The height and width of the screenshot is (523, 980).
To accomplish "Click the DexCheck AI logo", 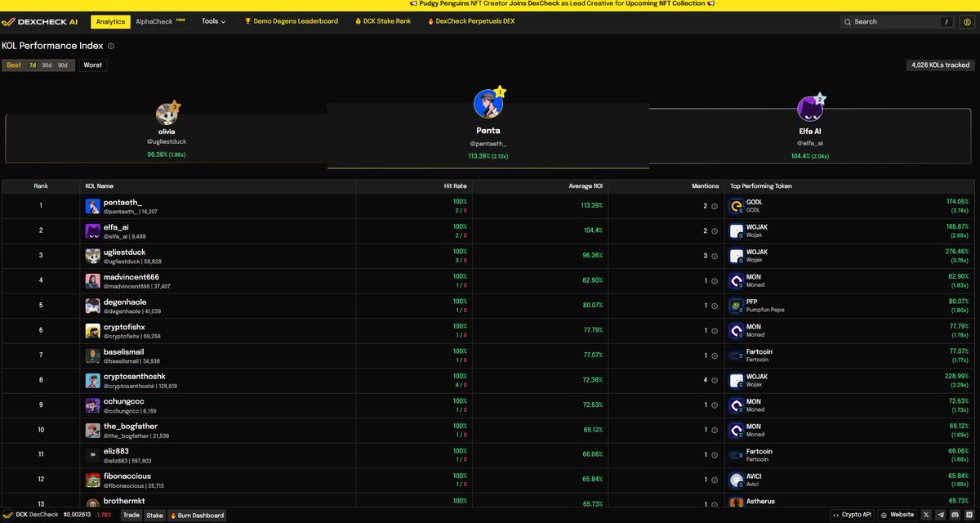I will point(42,21).
